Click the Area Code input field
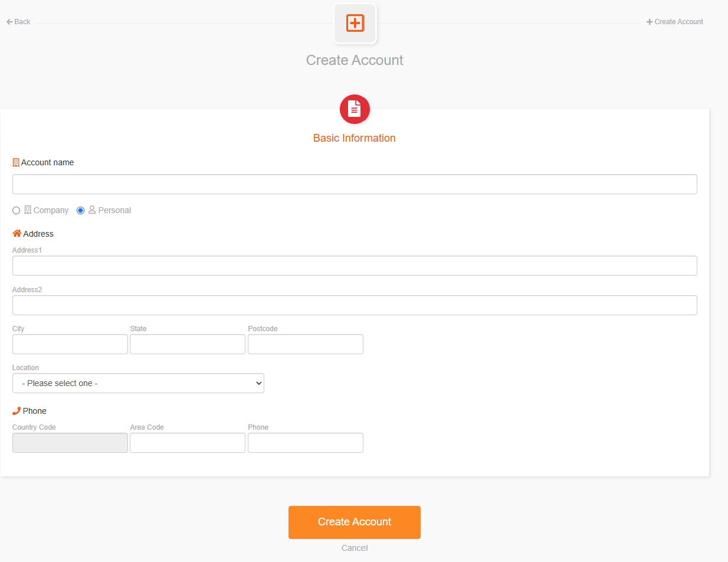The image size is (728, 562). 188,443
